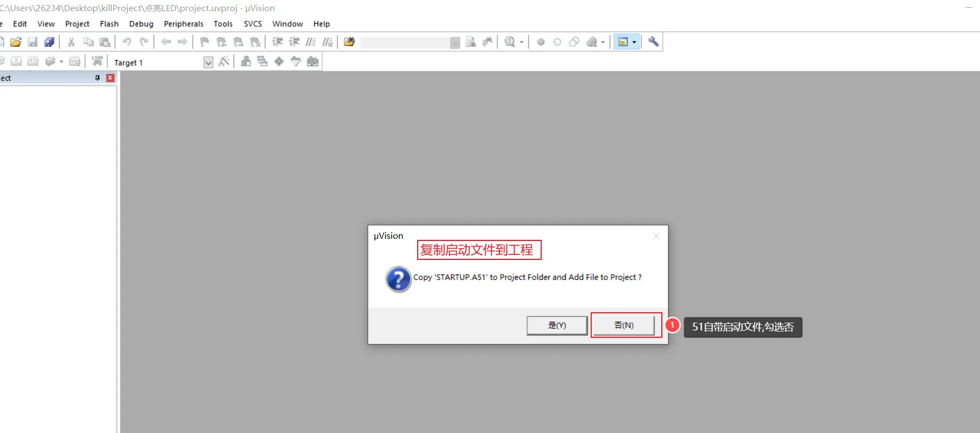Image resolution: width=980 pixels, height=433 pixels.
Task: Close the µVision dialog
Action: 656,236
